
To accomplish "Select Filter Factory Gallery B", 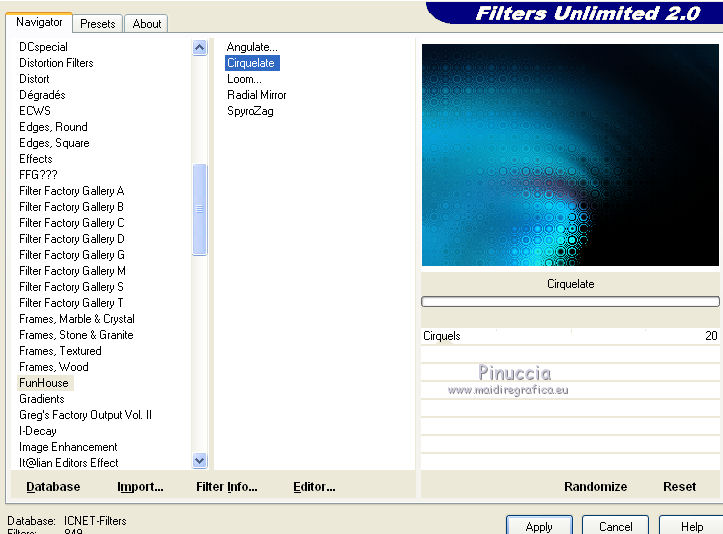I will coord(71,207).
